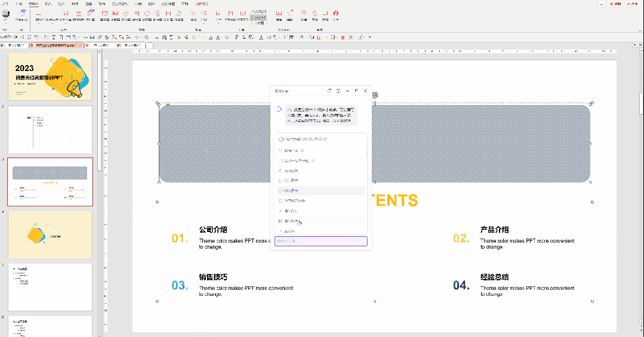Open the 插图库 illustration library

(179, 16)
